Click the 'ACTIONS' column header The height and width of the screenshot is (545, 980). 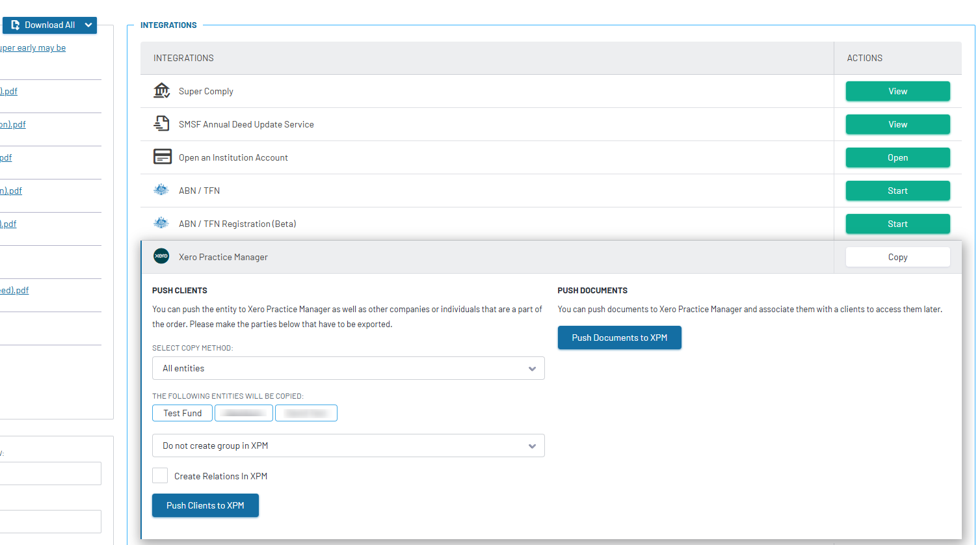coord(865,58)
